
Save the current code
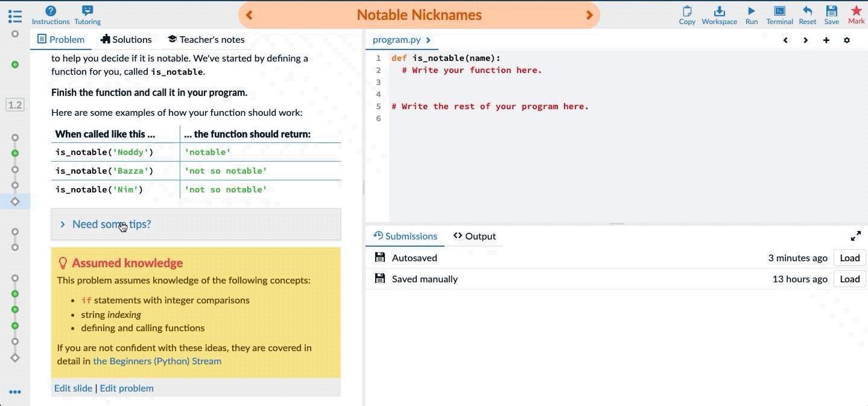[x=832, y=14]
